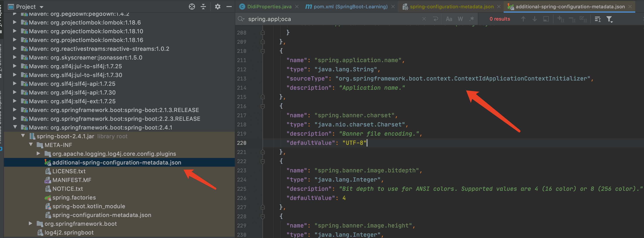Switch to DidiProperties.java tab
The height and width of the screenshot is (238, 644).
coord(269,7)
